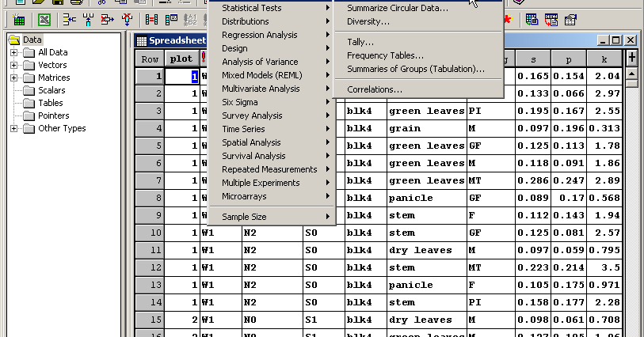
Task: Click the two-column compare icon with red bars
Action: [x=151, y=19]
